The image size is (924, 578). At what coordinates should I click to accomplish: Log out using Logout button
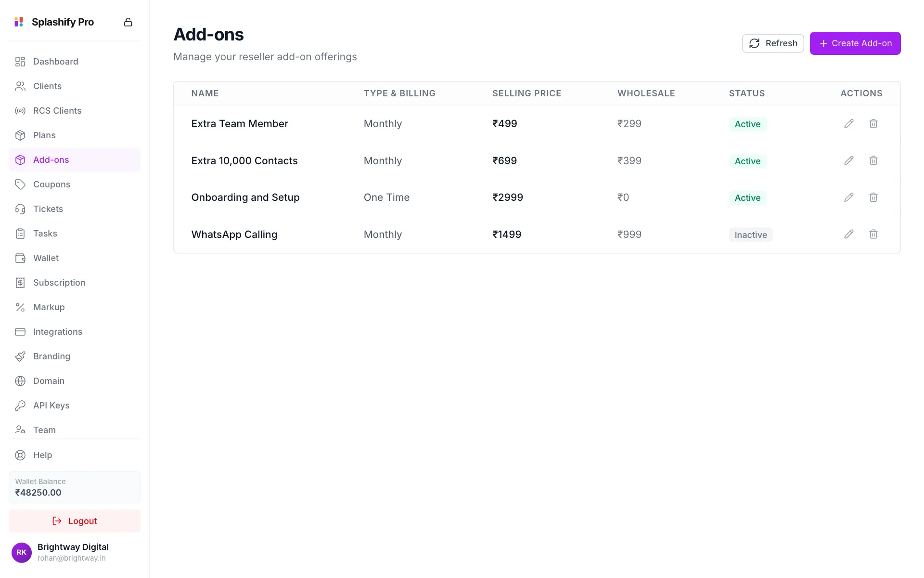point(75,521)
